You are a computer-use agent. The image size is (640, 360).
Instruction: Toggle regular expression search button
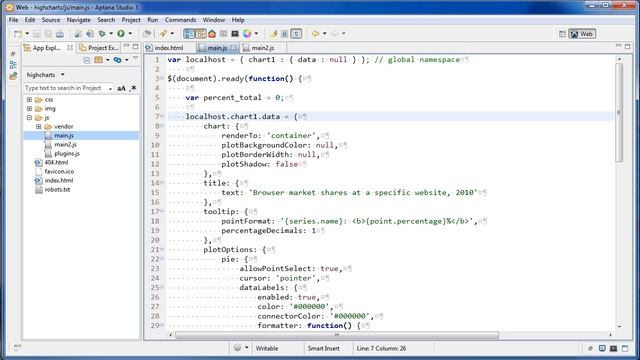(x=133, y=88)
